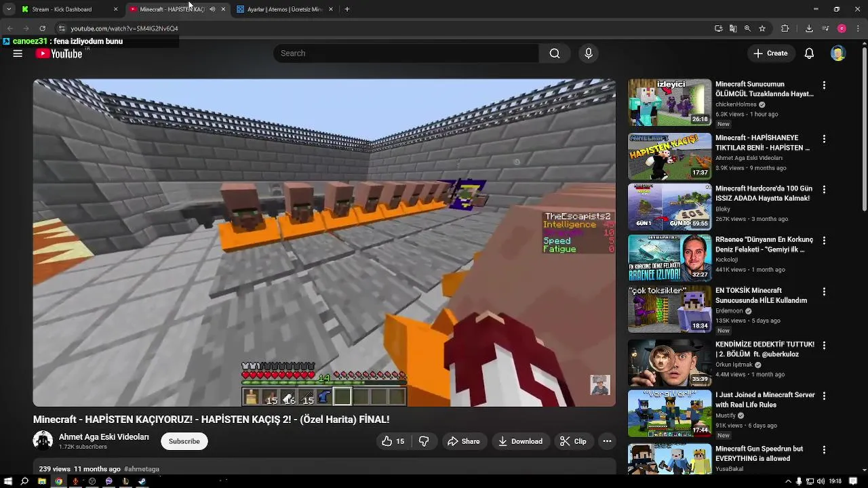The width and height of the screenshot is (868, 488).
Task: Open title 'I Just Joined a Minecraft Server'
Action: pyautogui.click(x=765, y=400)
